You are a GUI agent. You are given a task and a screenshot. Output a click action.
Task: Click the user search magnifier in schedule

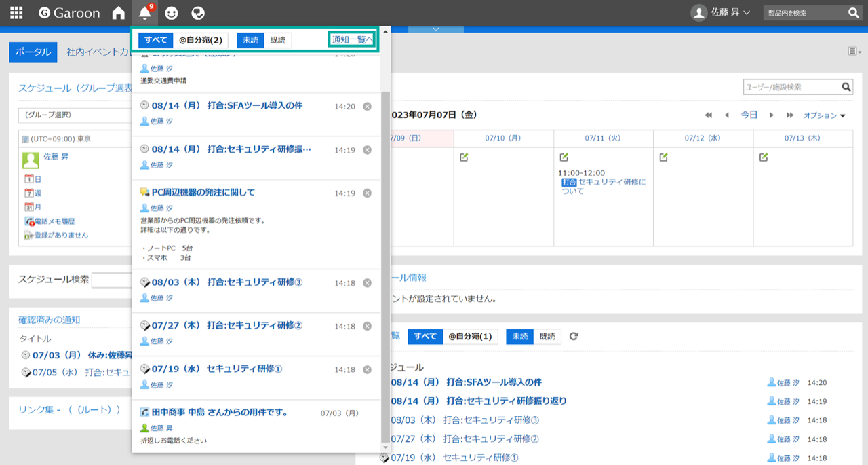(x=846, y=87)
